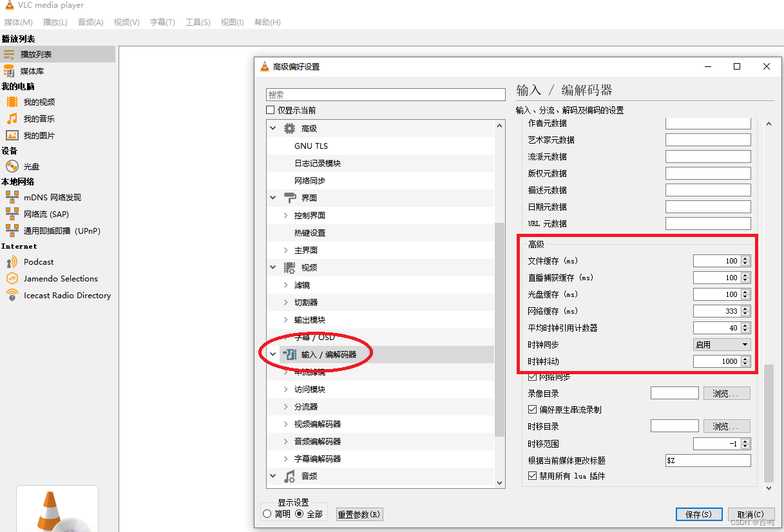Click the VLC cone in the title bar
The height and width of the screenshot is (532, 784).
9,6
